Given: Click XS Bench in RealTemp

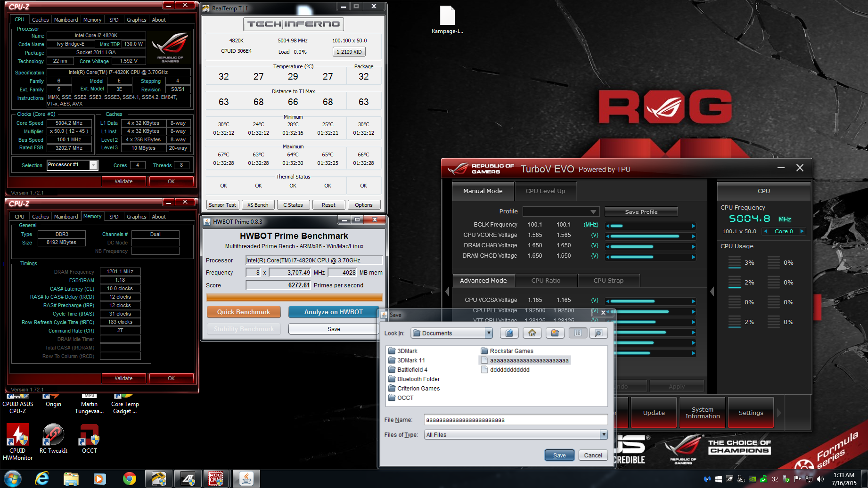Looking at the screenshot, I should (258, 205).
